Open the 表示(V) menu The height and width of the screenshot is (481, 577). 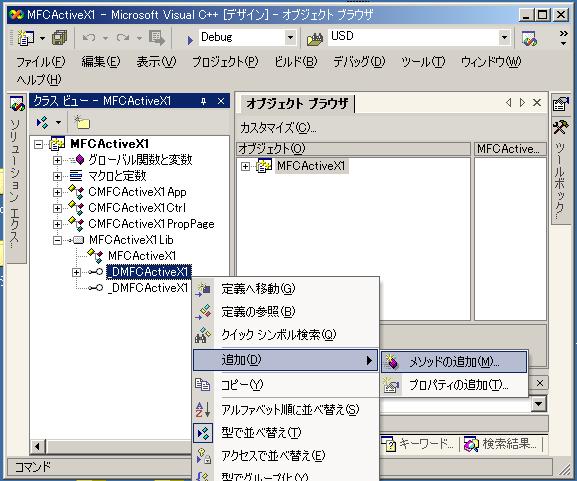tap(156, 62)
